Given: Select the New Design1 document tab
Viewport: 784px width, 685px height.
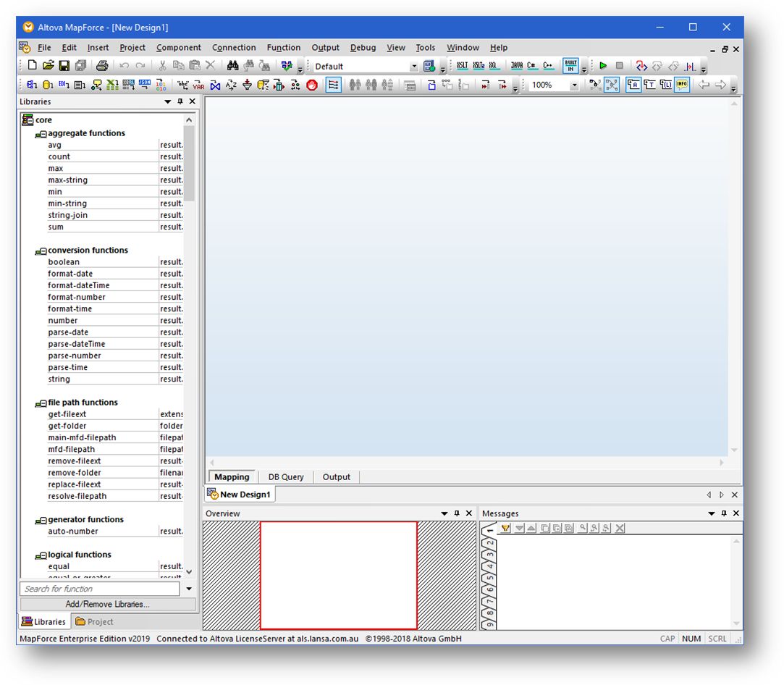Looking at the screenshot, I should pyautogui.click(x=240, y=495).
